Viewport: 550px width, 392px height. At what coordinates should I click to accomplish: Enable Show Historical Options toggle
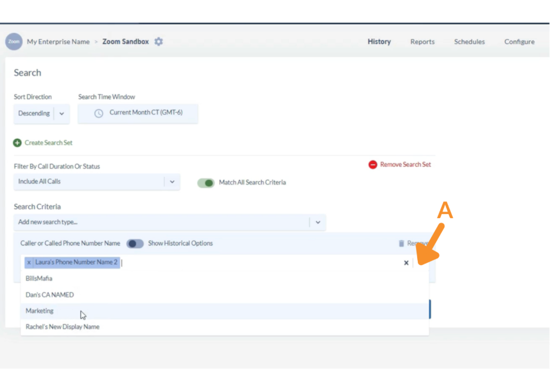[135, 243]
